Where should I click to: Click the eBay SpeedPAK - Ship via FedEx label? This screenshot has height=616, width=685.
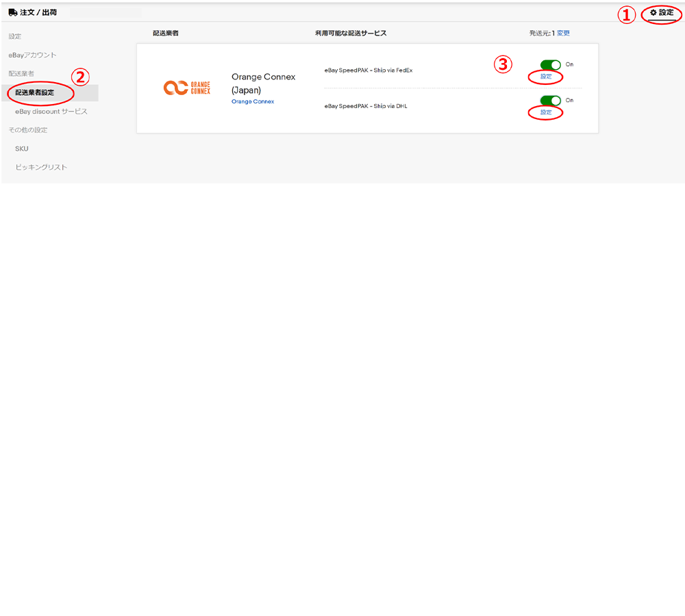(x=369, y=70)
